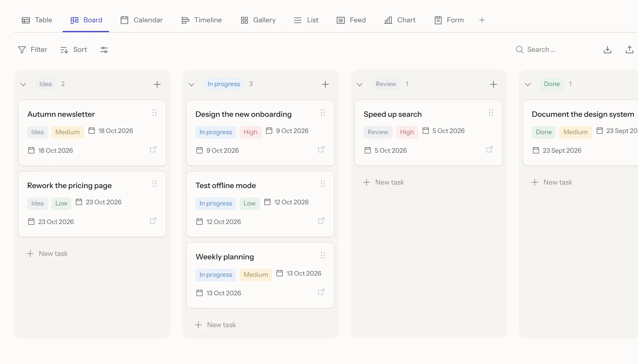Collapse the Done column
The width and height of the screenshot is (638, 364).
point(528,84)
